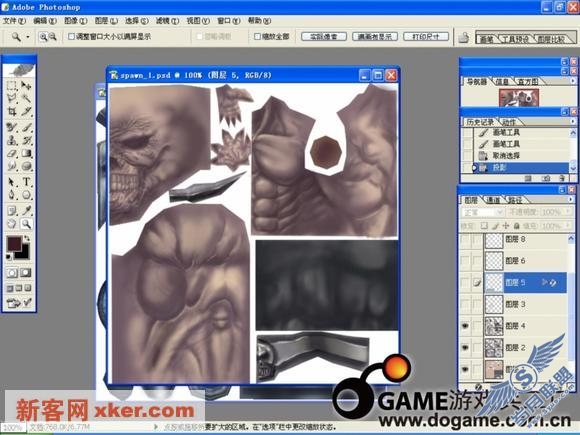
Task: Swap foreground and background colors
Action: 27,238
